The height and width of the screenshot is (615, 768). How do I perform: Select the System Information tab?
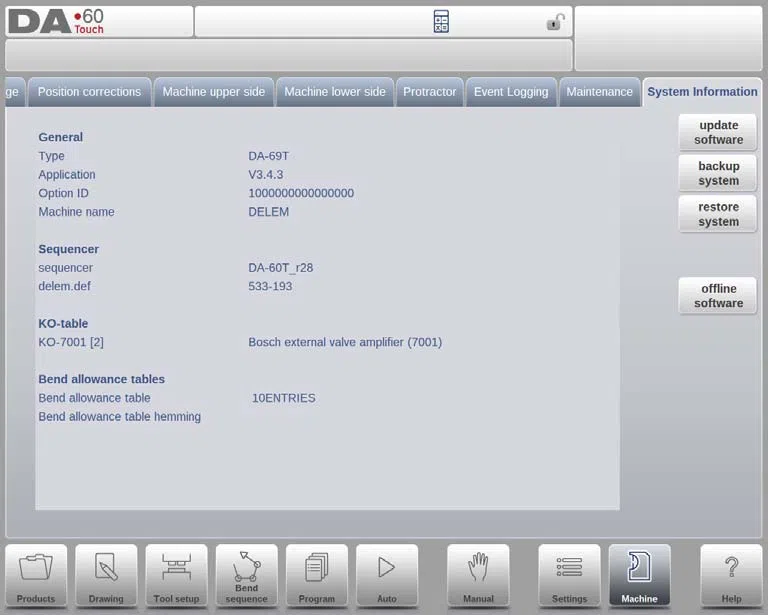[702, 92]
